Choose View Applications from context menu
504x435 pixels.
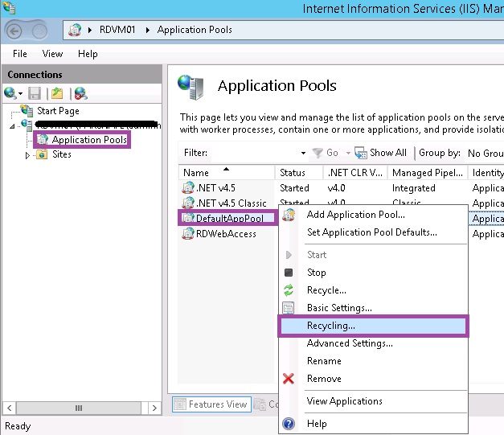point(373,401)
